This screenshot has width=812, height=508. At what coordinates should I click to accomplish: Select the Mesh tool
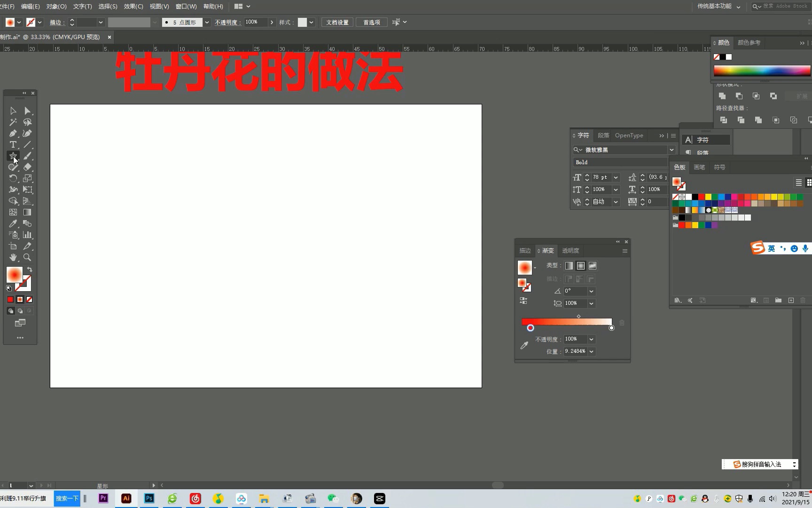[13, 212]
